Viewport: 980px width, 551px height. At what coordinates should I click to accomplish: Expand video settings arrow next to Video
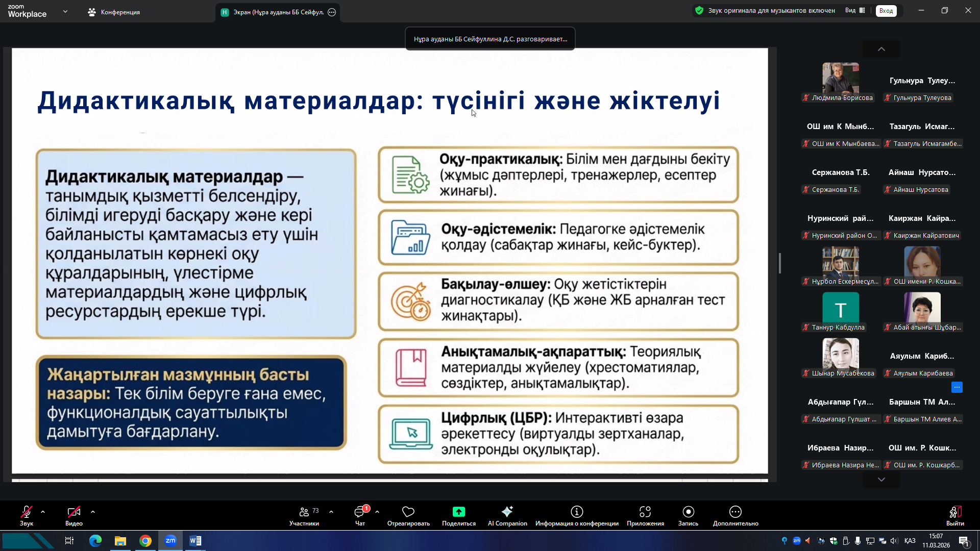(x=92, y=511)
